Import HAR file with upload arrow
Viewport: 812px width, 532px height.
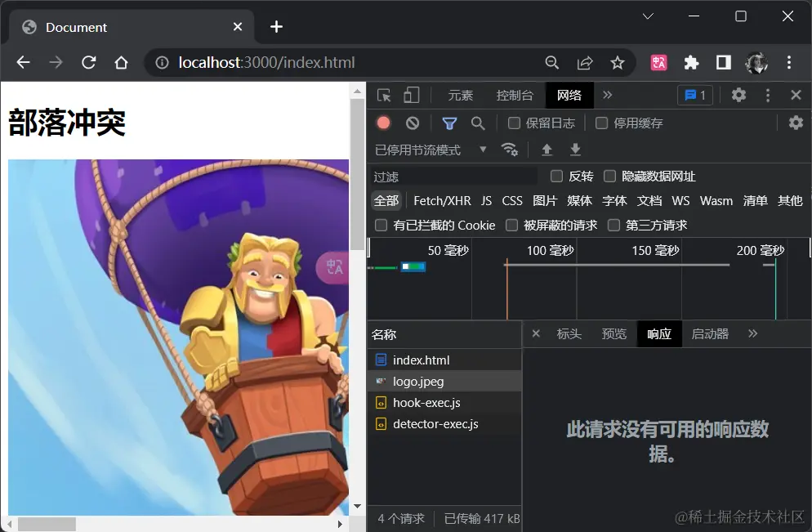[547, 150]
